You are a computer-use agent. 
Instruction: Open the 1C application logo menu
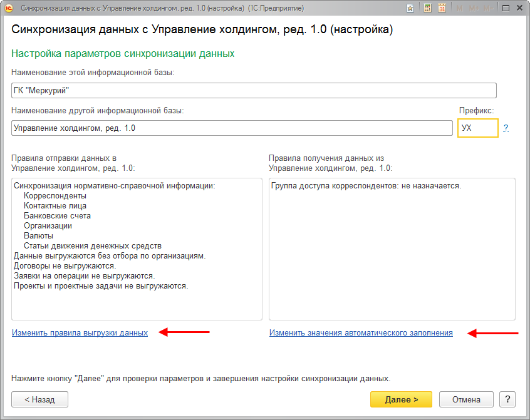pyautogui.click(x=8, y=8)
